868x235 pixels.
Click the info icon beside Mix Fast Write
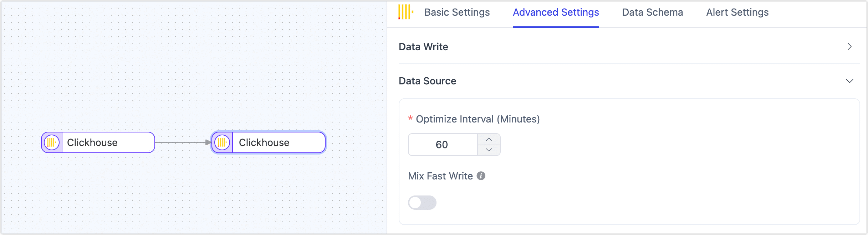[481, 176]
